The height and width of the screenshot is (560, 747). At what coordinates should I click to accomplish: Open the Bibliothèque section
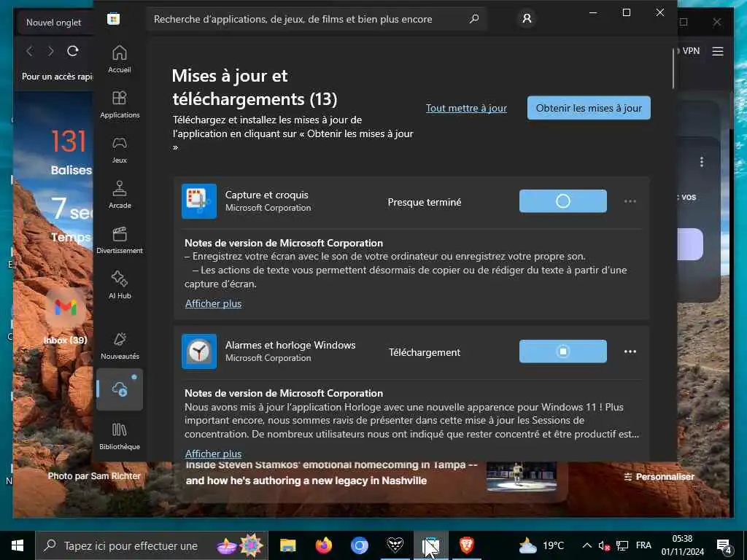point(119,436)
